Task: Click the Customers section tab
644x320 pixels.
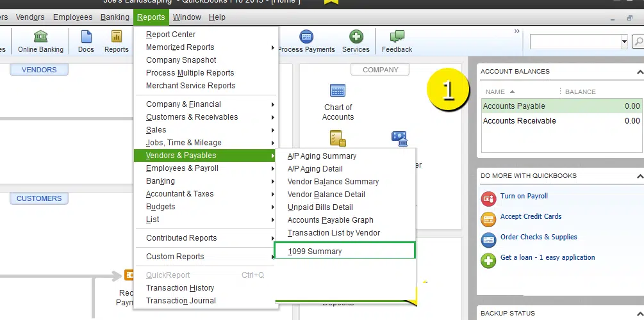Action: coord(39,198)
